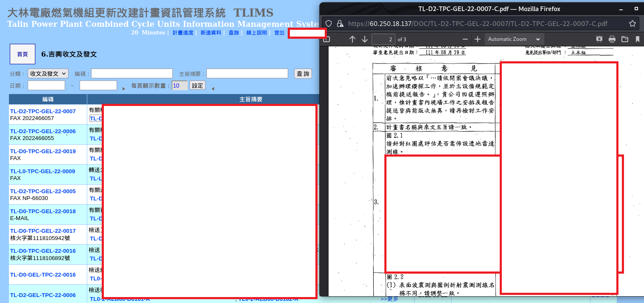The width and height of the screenshot is (644, 303).
Task: Save the PDF file from toolbar
Action: tap(625, 39)
